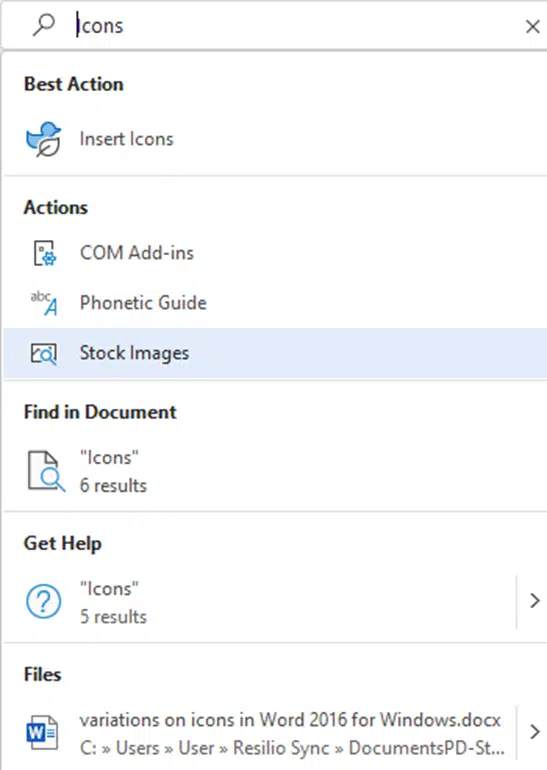Select the Insert Icons best action
The width and height of the screenshot is (547, 770).
pos(275,139)
